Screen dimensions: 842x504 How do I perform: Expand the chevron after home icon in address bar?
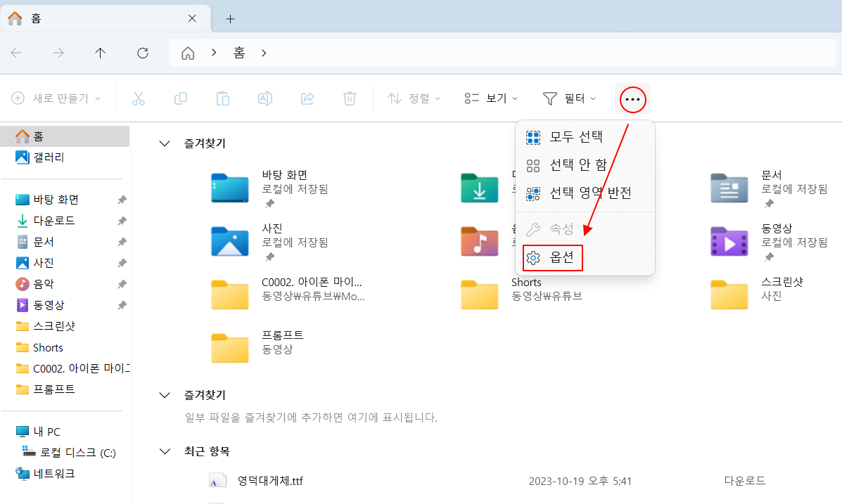tap(214, 53)
